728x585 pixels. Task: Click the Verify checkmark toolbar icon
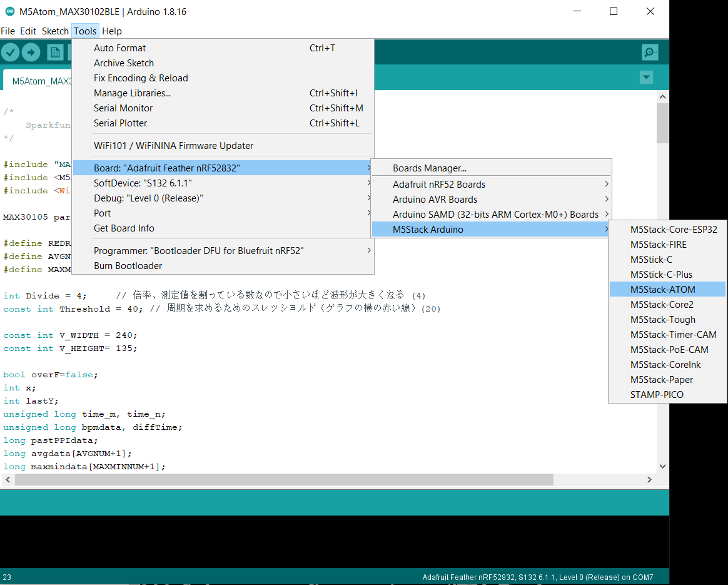[x=10, y=53]
